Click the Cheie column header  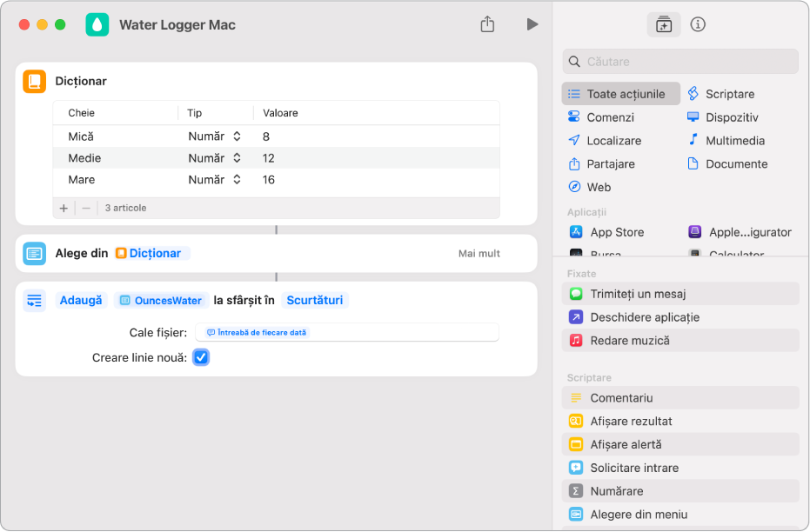pos(82,113)
